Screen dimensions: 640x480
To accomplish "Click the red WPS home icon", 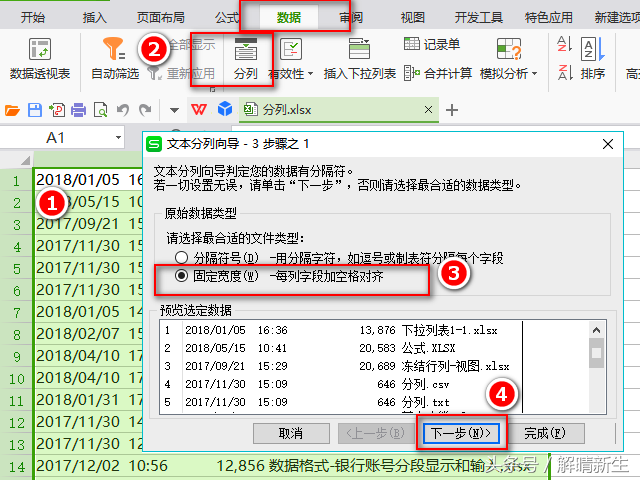I will (199, 109).
